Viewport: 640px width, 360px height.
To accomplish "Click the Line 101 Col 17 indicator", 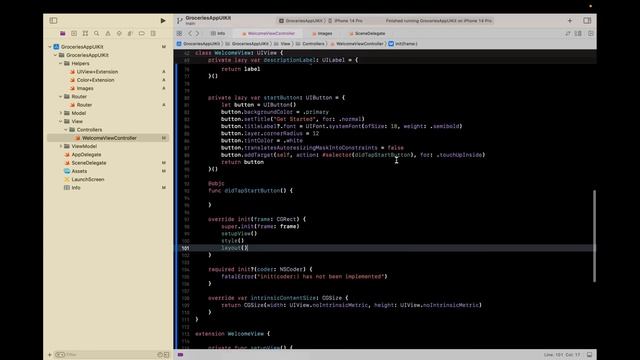I will (562, 355).
